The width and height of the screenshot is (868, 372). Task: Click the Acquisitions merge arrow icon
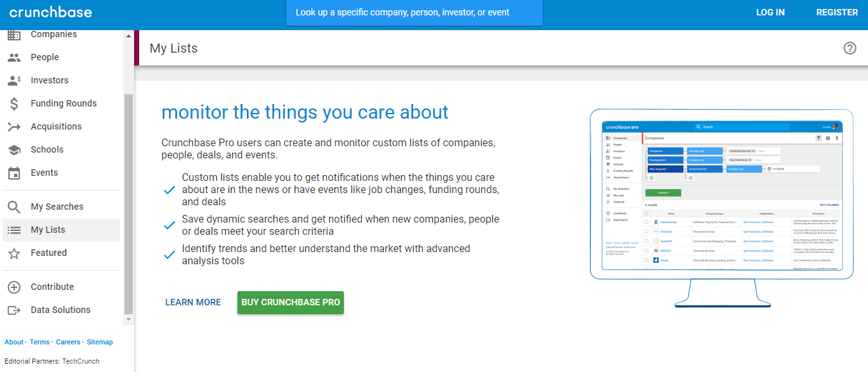click(14, 127)
